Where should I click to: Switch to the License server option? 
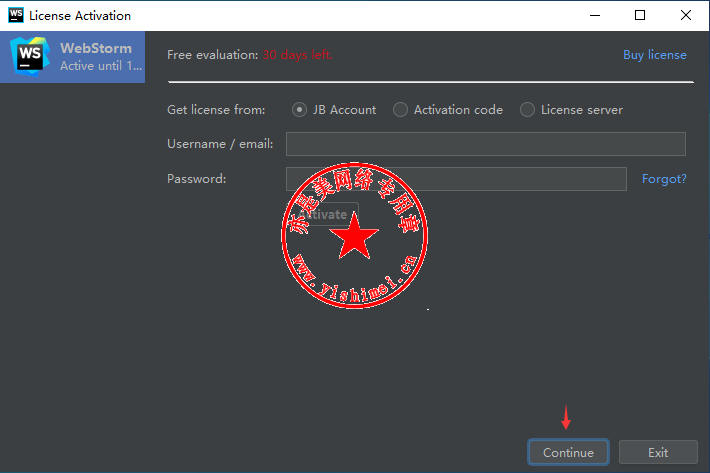pos(528,110)
